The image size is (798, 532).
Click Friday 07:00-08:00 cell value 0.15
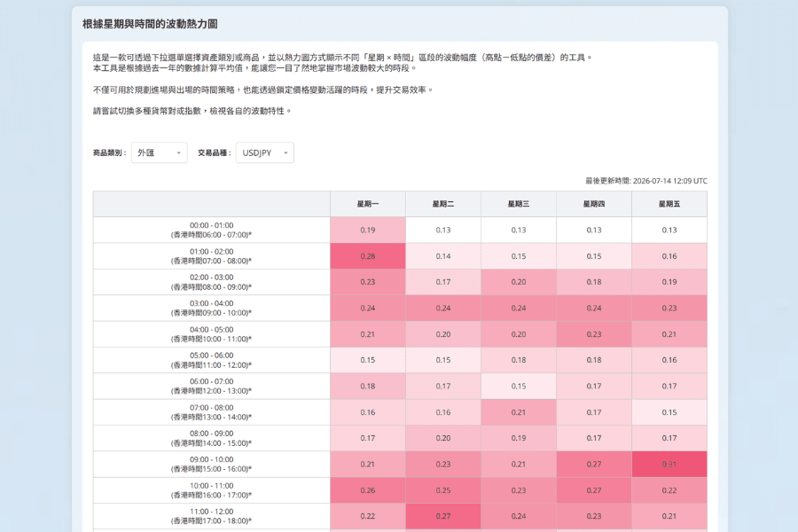(669, 412)
